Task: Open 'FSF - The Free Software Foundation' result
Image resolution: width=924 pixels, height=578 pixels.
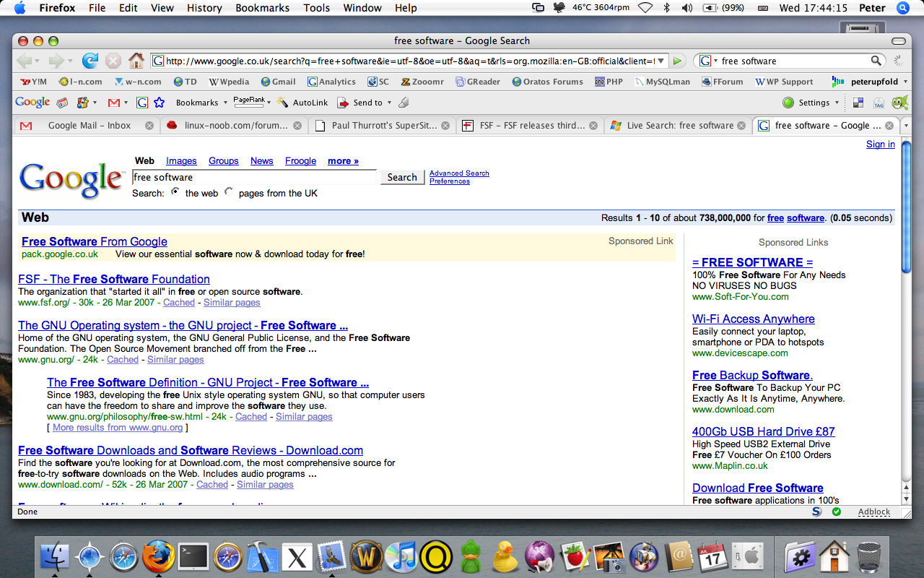Action: click(x=114, y=279)
